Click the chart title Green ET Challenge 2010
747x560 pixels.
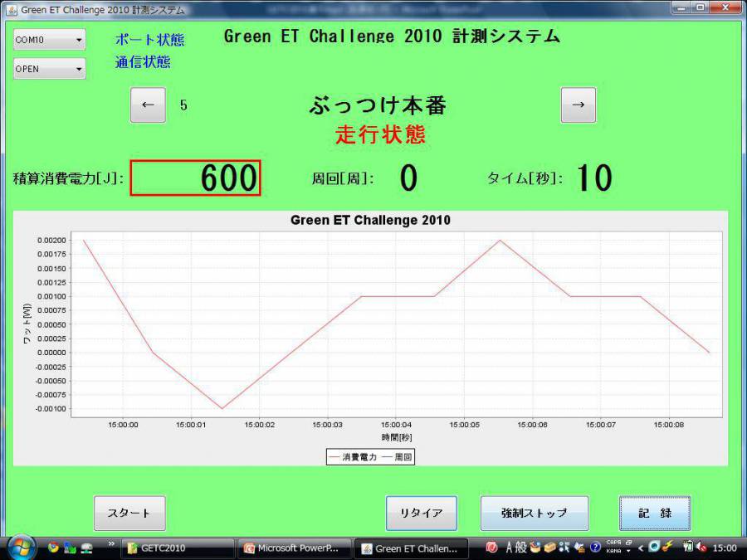click(370, 220)
